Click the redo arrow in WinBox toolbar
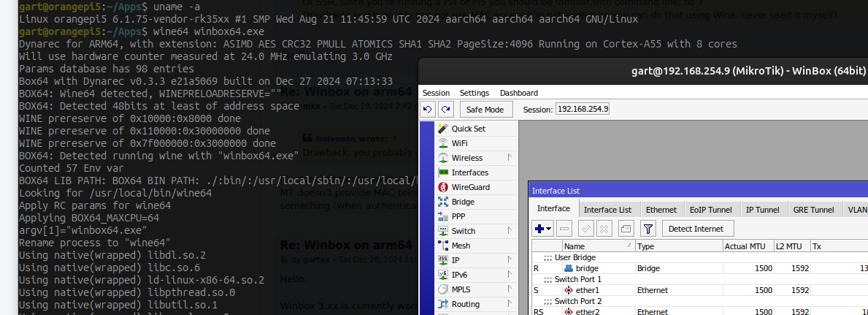This screenshot has height=315, width=868. coord(446,109)
